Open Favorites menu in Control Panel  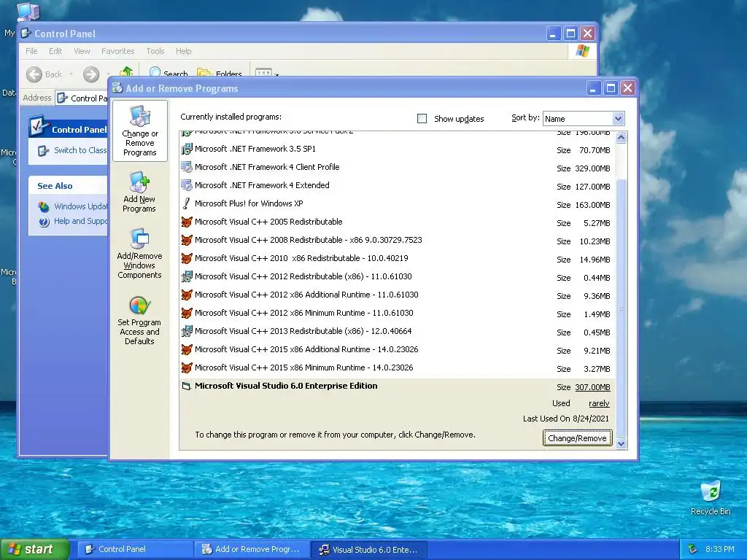pyautogui.click(x=117, y=51)
